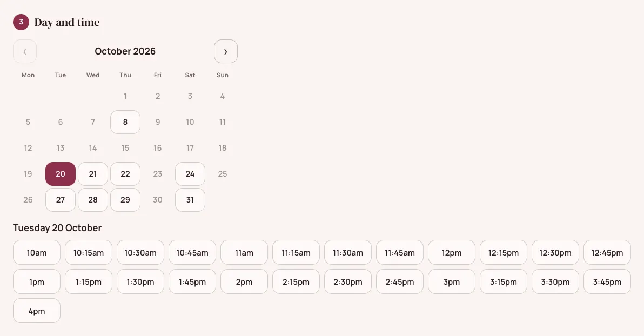
Task: Select the 12pm time slot
Action: click(451, 253)
